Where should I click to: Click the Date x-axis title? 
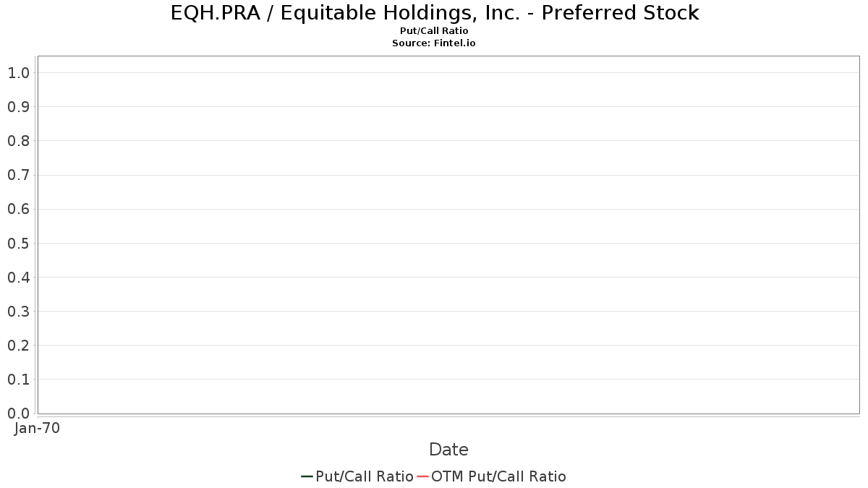point(448,450)
